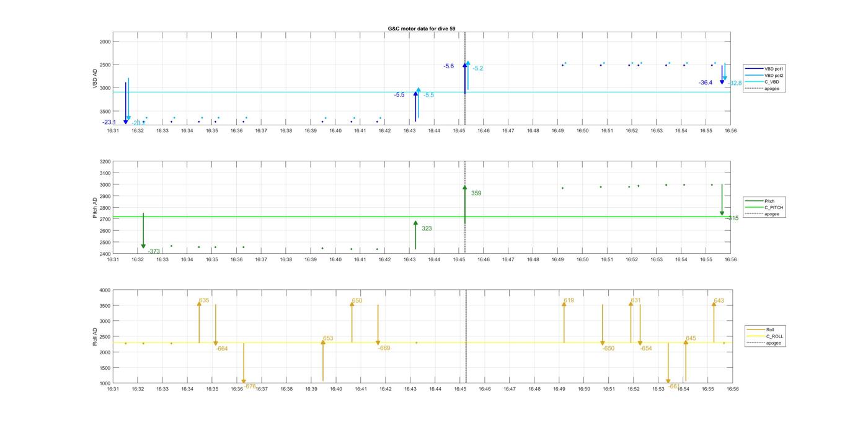868x430 pixels.
Task: Click the "16:45" x-tick on the VBD plot
Action: tap(459, 131)
